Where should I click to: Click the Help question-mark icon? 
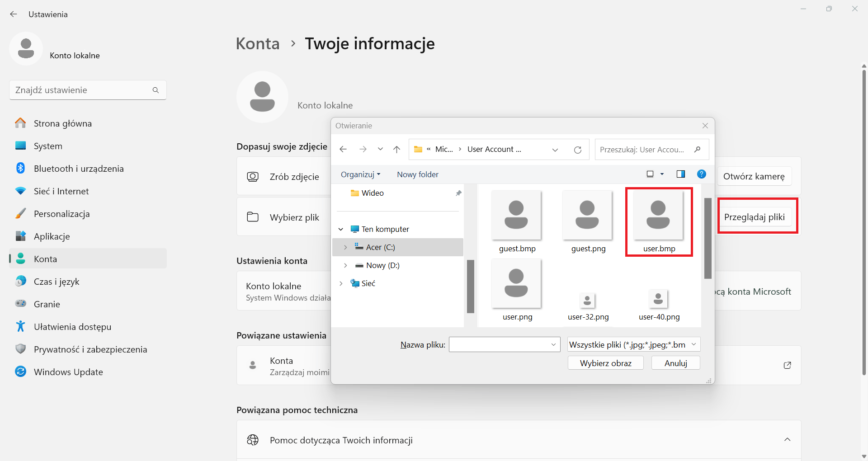[x=701, y=174]
